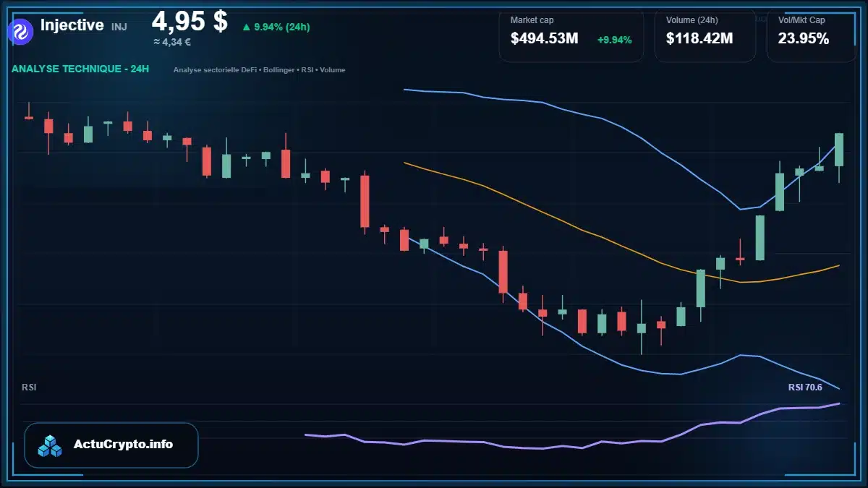Open the Volume (24h) card
The width and height of the screenshot is (868, 488).
tap(705, 35)
